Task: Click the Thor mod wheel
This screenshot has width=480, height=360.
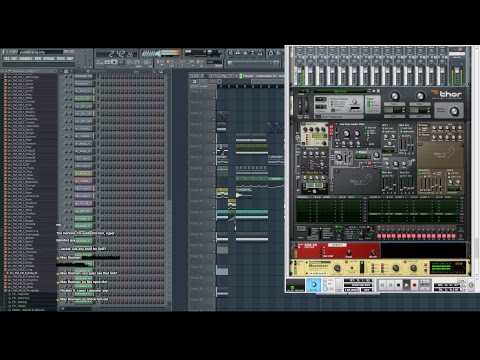Action: (306, 105)
